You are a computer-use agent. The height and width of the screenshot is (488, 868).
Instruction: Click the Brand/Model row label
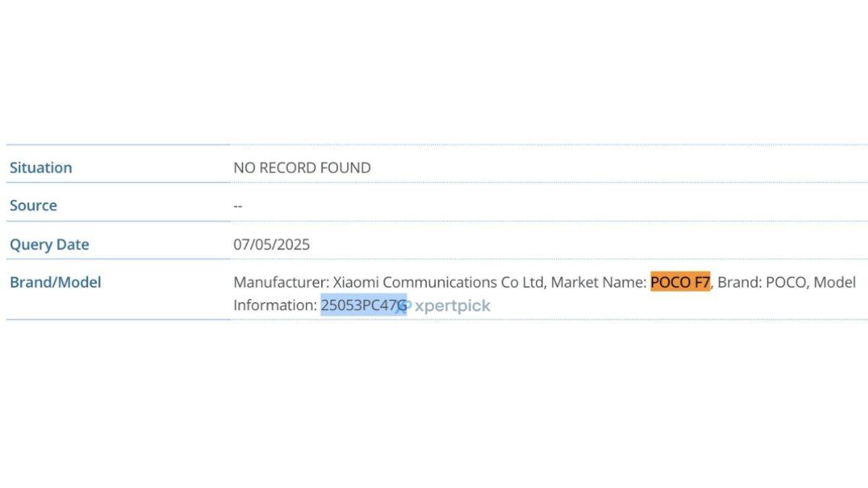55,282
